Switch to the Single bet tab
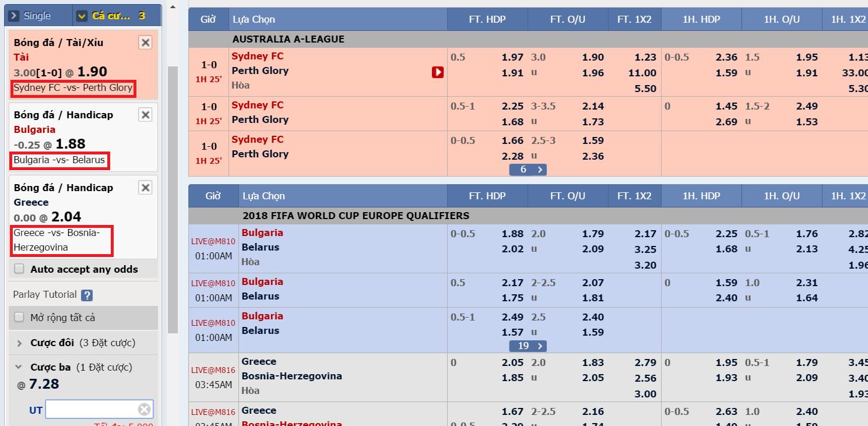Screen dimensions: 868x426 pyautogui.click(x=37, y=16)
